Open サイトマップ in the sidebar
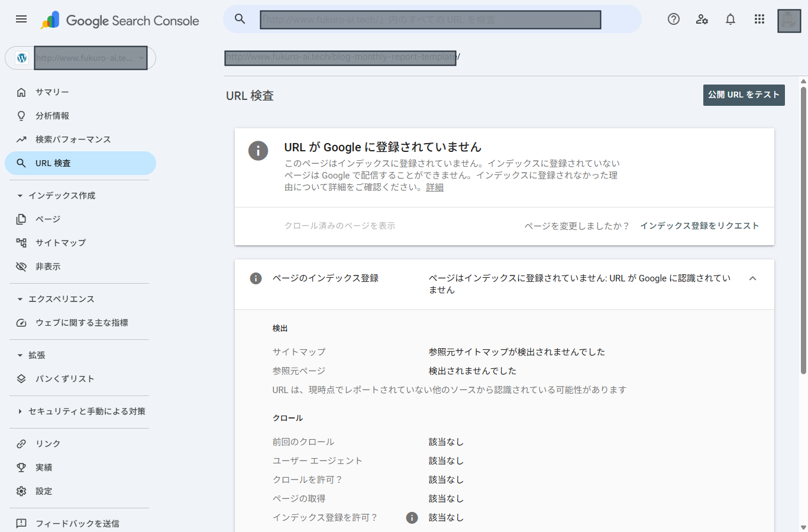The image size is (808, 532). 80,243
